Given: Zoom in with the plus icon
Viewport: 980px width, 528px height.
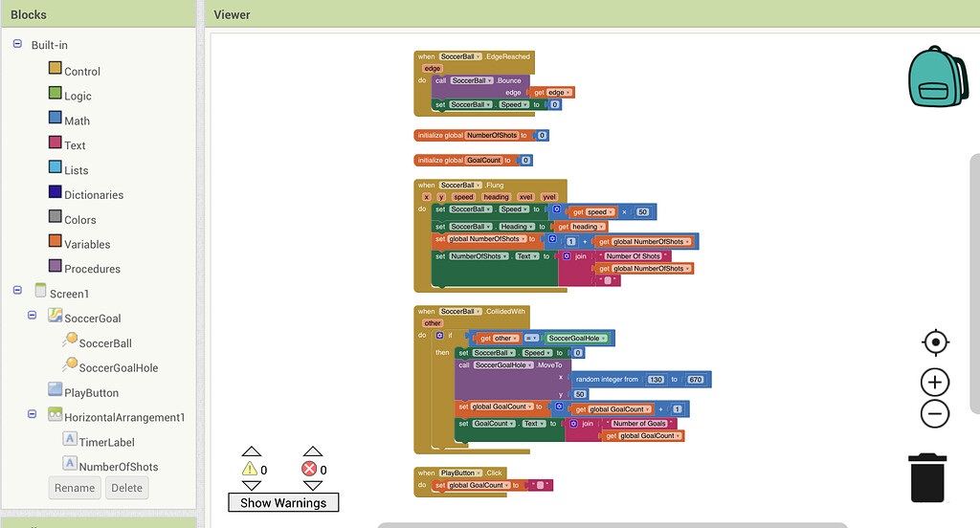Looking at the screenshot, I should (x=935, y=383).
